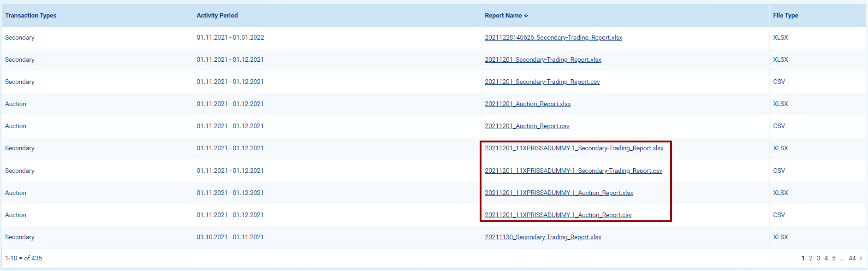The height and width of the screenshot is (271, 868).
Task: Open 20211201_Secondary-Trading_Report.csv link
Action: [x=542, y=82]
